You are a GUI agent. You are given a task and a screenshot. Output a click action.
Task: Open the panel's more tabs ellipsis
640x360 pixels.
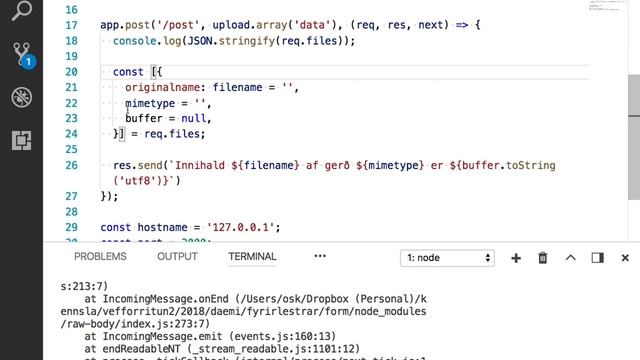320,256
